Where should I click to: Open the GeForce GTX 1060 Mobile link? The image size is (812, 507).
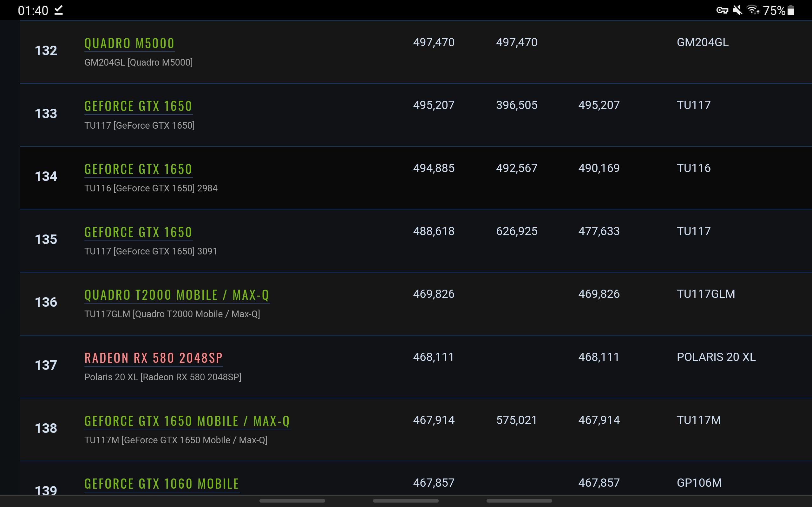pos(162,484)
